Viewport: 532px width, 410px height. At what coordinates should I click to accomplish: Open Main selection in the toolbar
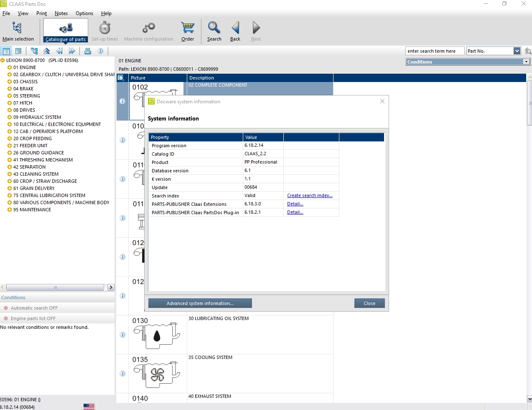pyautogui.click(x=18, y=31)
